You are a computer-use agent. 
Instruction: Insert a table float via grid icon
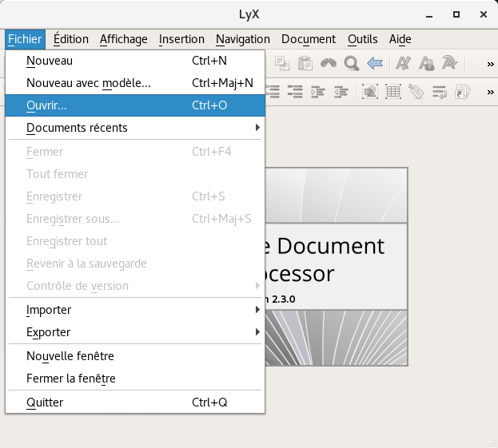[393, 92]
